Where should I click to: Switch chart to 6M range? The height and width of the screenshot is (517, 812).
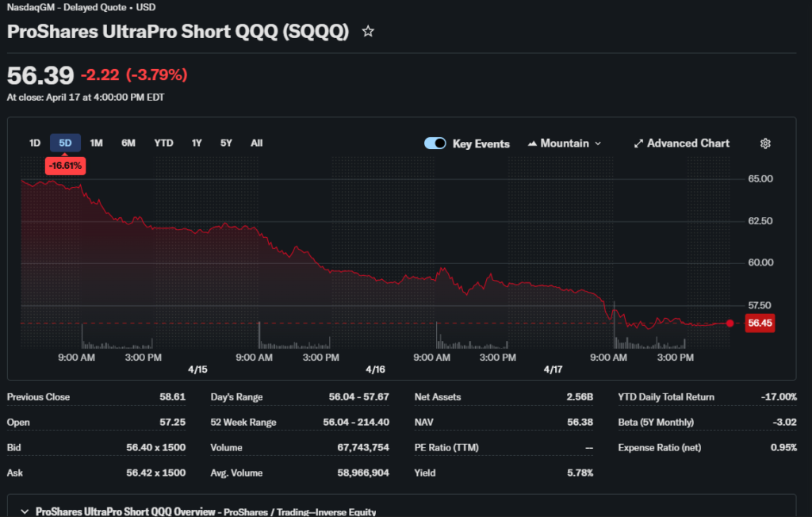point(128,144)
